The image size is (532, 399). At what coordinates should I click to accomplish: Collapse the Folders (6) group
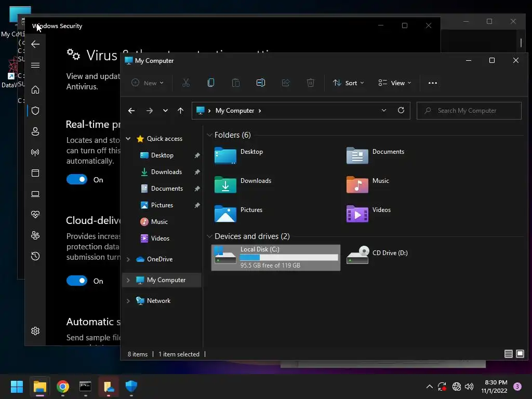pyautogui.click(x=209, y=135)
